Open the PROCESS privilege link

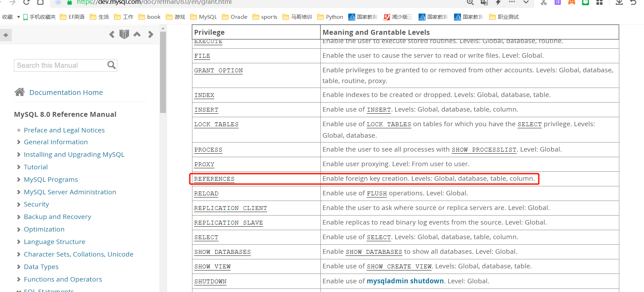coord(208,150)
